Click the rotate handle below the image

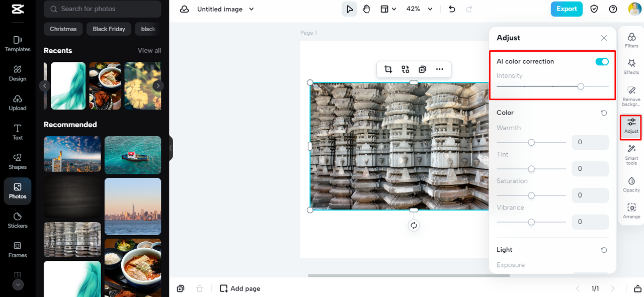[414, 226]
